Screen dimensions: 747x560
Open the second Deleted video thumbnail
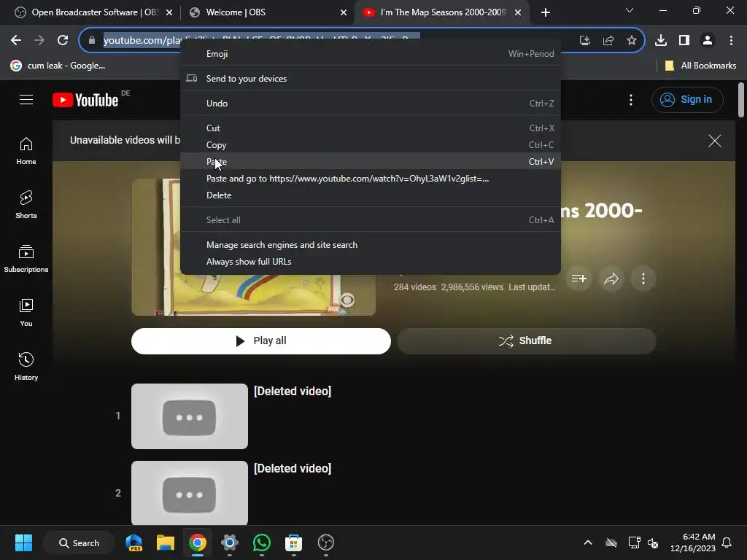pos(190,493)
